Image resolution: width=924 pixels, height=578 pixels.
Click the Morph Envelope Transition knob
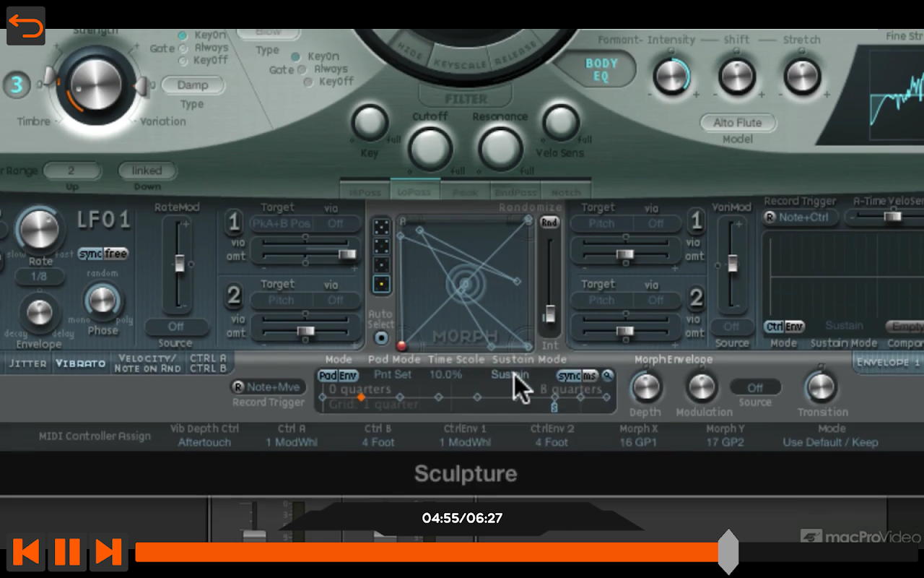(x=820, y=387)
